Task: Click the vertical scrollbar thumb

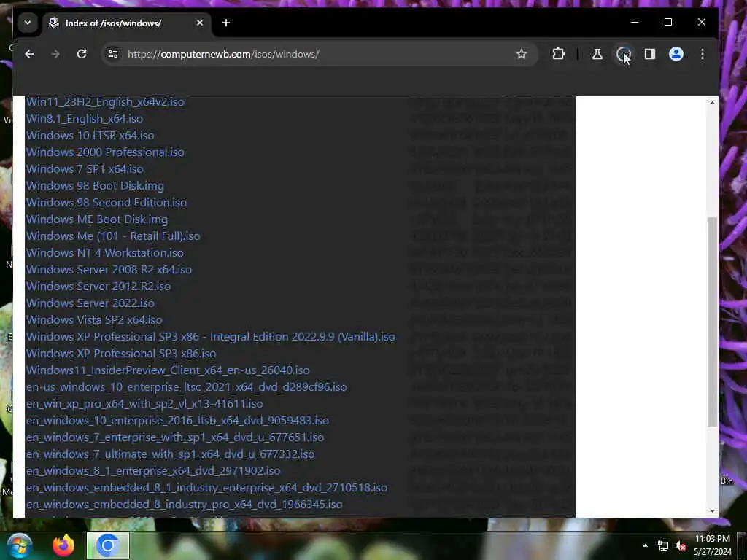Action: [x=712, y=322]
